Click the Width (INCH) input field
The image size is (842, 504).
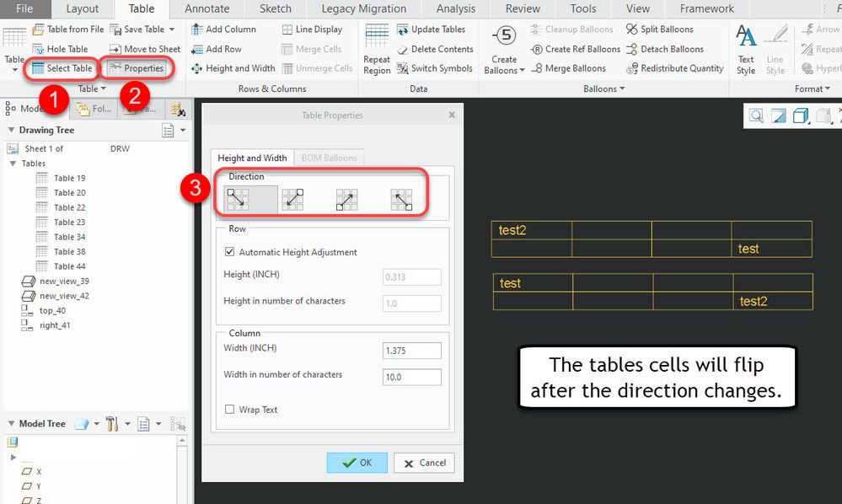412,351
